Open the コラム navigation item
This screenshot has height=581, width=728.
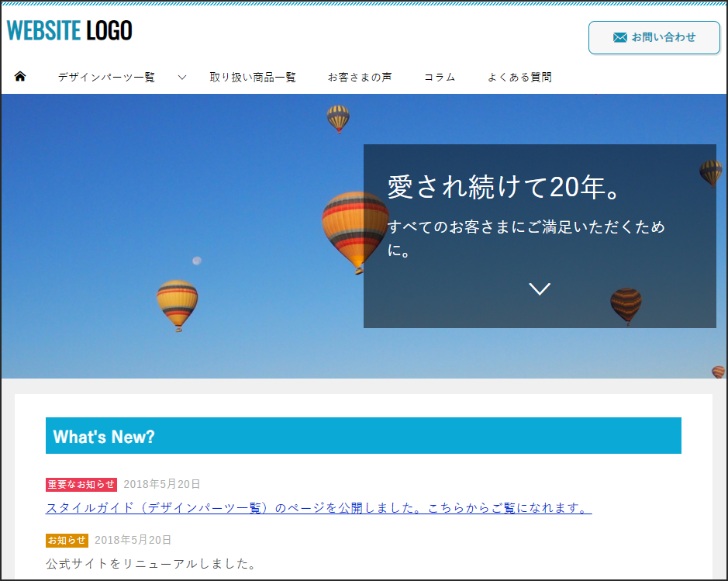point(440,77)
